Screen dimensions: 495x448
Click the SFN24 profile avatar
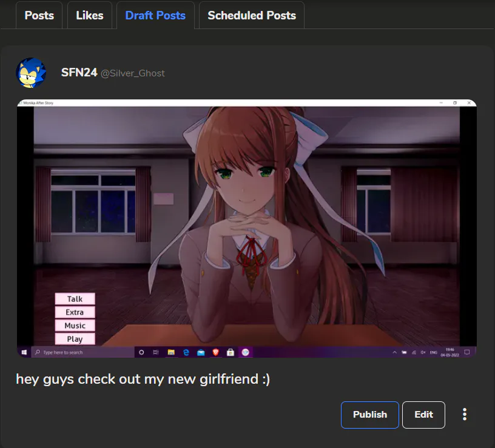click(x=31, y=73)
